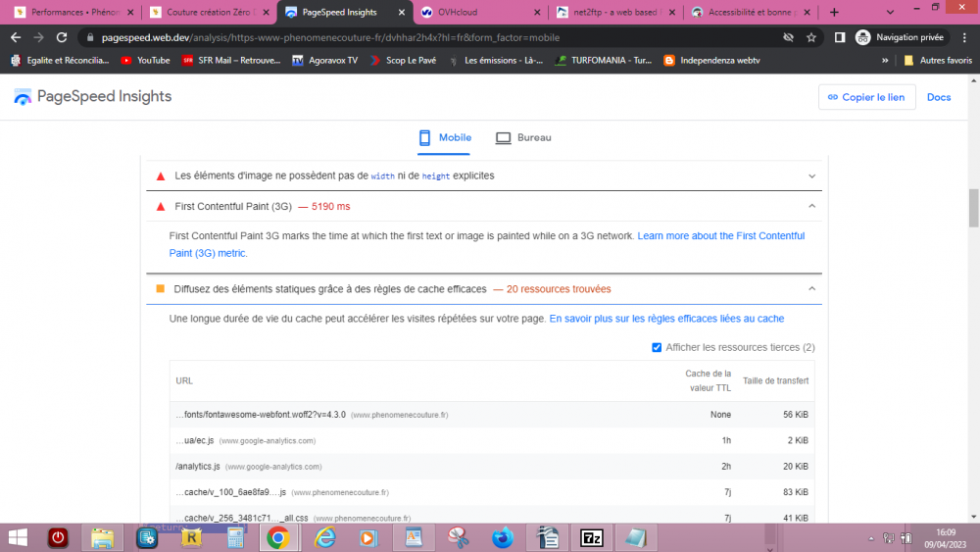Viewport: 980px width, 552px height.
Task: Open the Chrome three-dot menu
Action: [x=964, y=37]
